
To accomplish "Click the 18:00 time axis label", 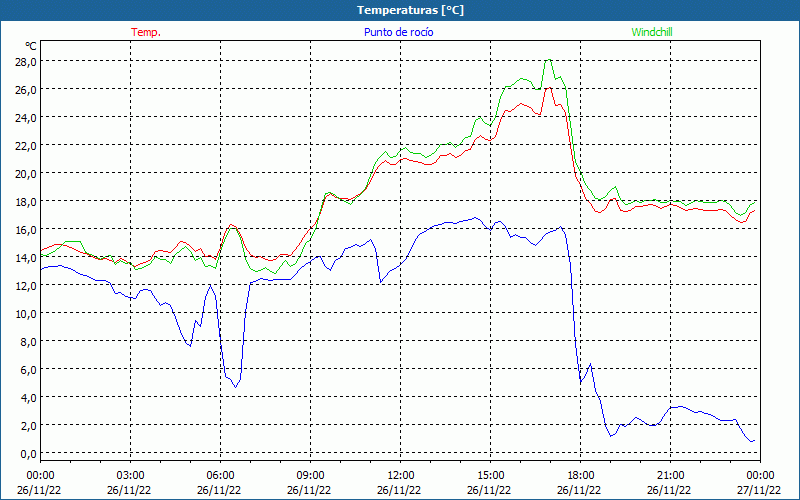I will click(x=581, y=476).
